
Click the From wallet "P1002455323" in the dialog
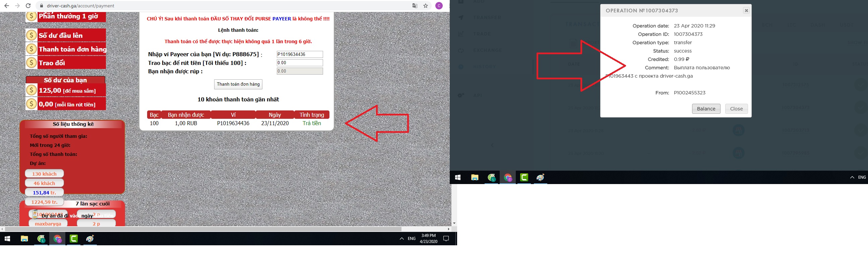point(689,93)
